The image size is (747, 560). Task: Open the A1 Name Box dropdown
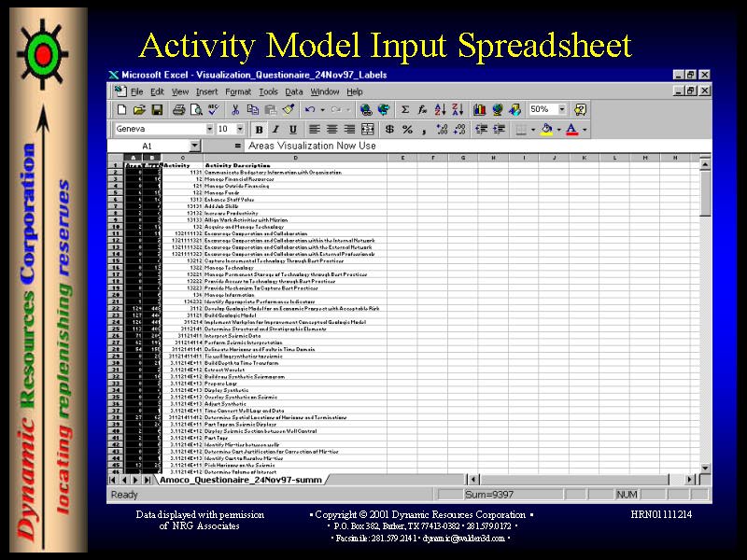194,147
